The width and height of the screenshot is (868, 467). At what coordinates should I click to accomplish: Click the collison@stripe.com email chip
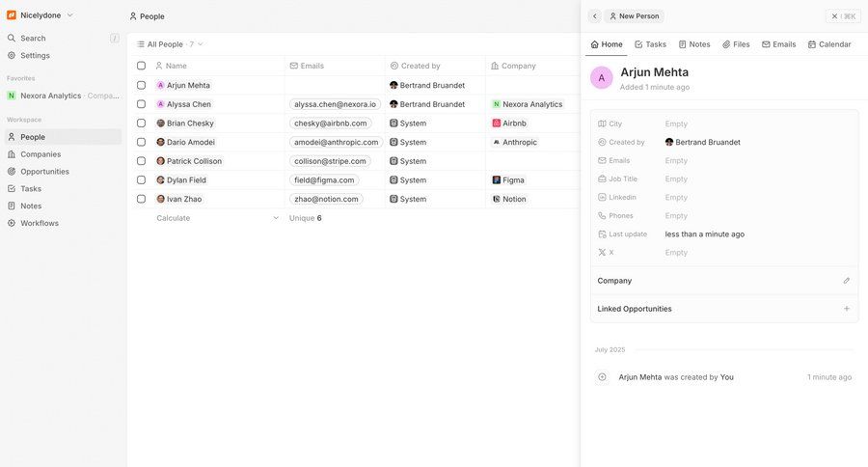[x=330, y=161]
